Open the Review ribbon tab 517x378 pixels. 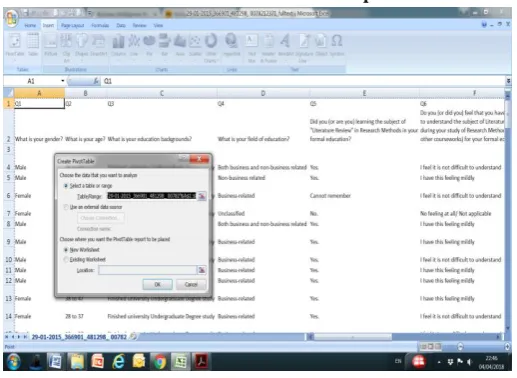139,25
